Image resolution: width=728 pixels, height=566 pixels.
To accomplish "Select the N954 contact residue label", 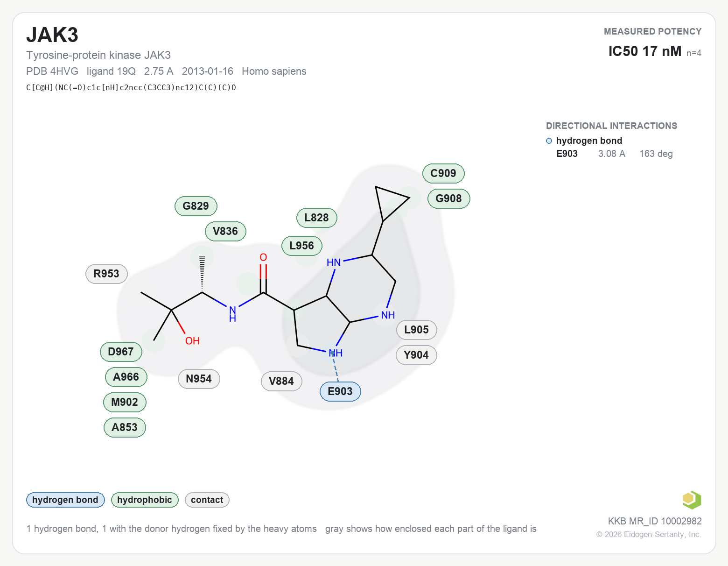I will click(x=199, y=379).
